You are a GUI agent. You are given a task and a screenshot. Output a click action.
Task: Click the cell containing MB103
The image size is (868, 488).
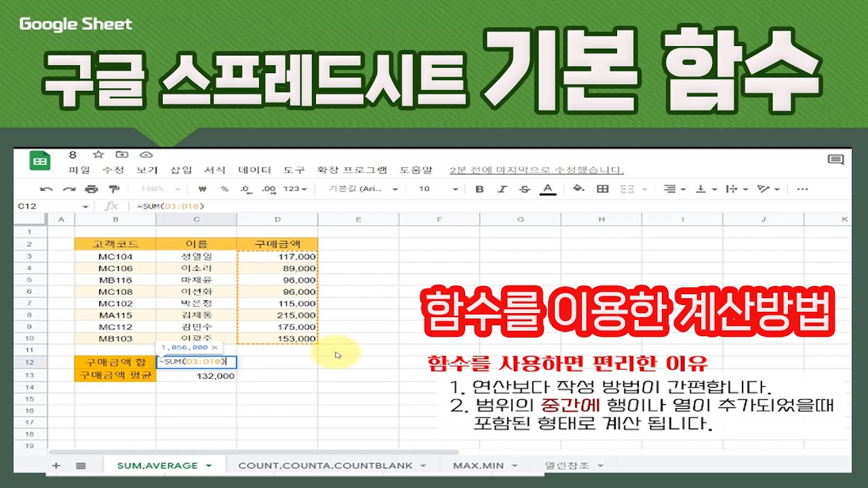pos(115,338)
